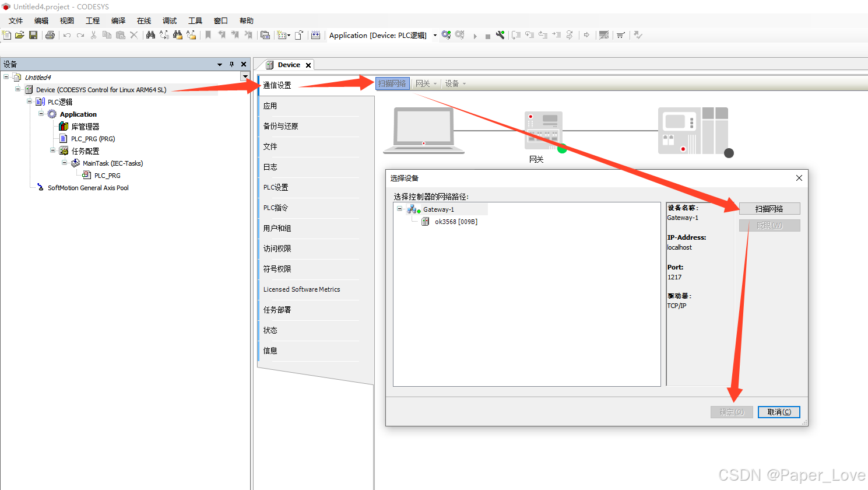The height and width of the screenshot is (490, 868).
Task: Collapse the Untitled4 project tree node
Action: point(6,77)
